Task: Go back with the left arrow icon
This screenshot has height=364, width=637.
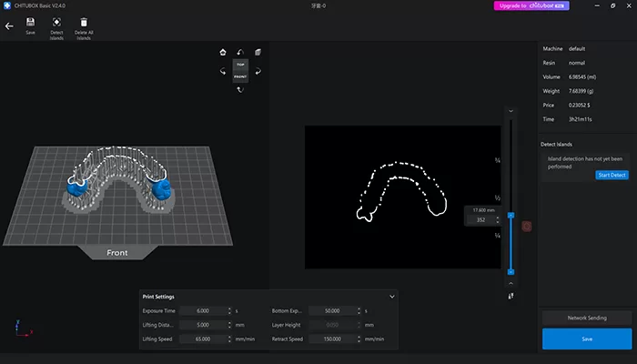Action: 9,26
